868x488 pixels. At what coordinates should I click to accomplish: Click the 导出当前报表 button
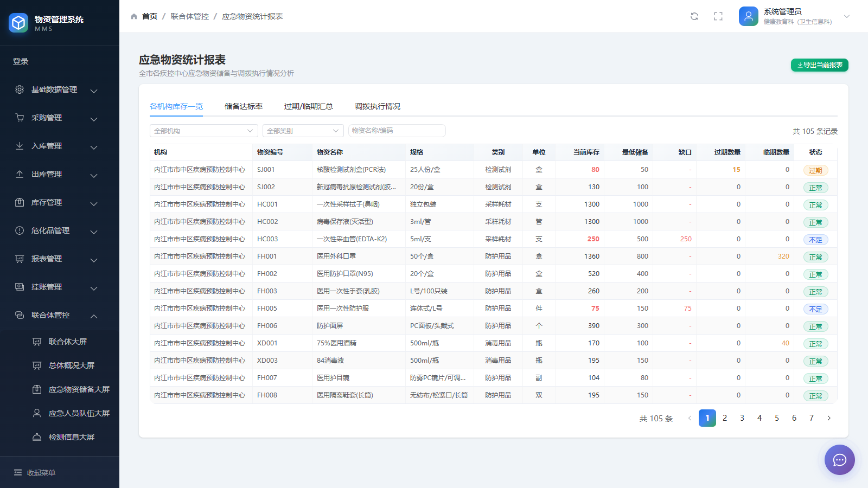(x=820, y=65)
